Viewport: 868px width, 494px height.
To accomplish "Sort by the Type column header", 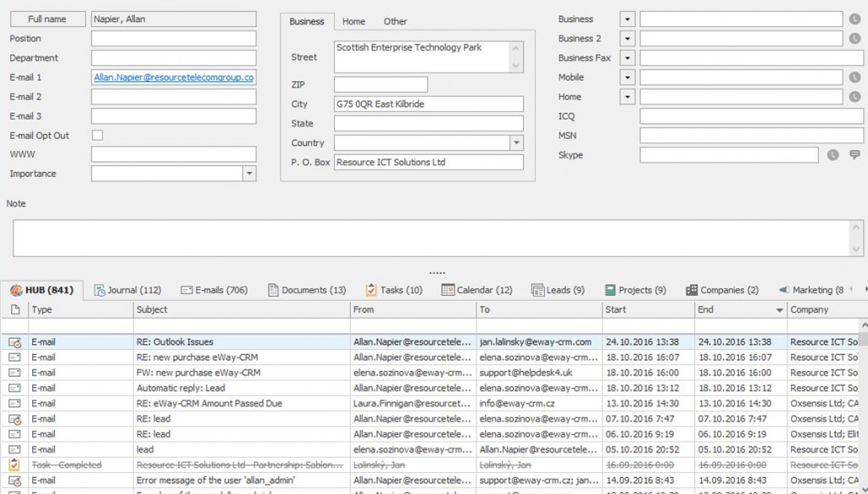I will (x=81, y=310).
